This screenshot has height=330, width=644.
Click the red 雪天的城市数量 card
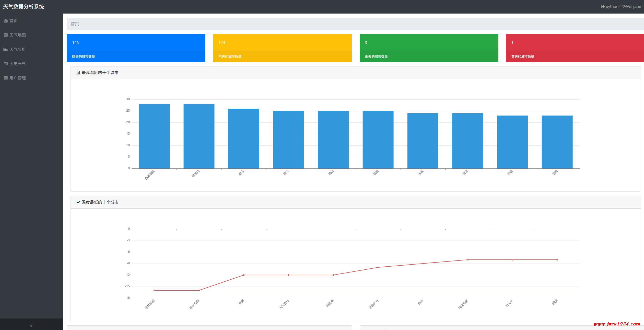click(x=575, y=48)
